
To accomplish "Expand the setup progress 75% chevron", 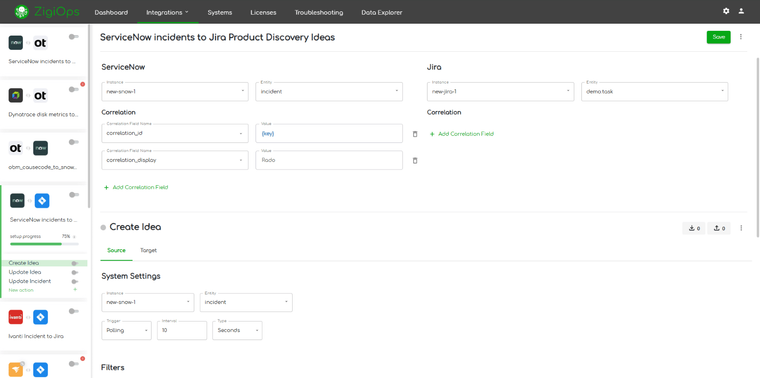I will [74, 237].
